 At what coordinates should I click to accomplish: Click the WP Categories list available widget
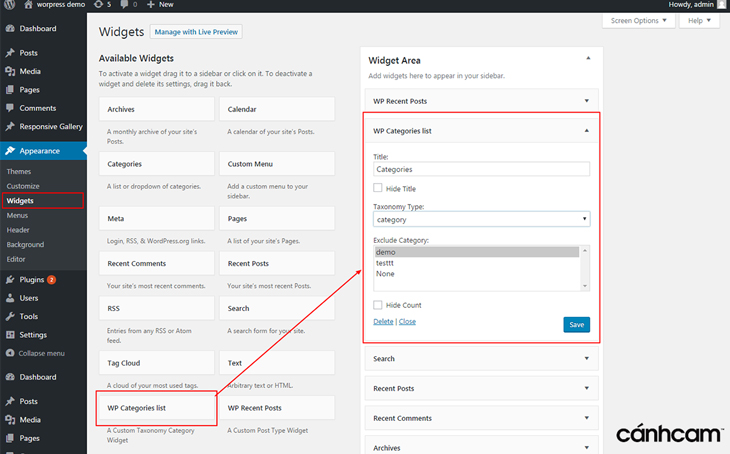[x=156, y=408]
